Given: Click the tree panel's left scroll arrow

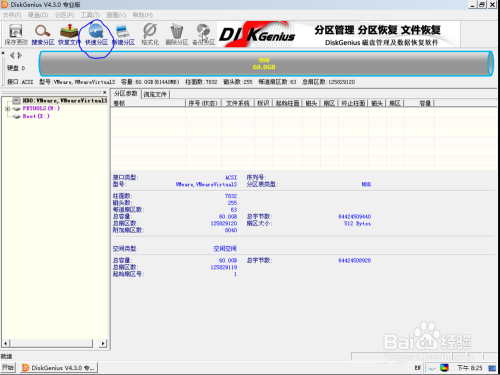Looking at the screenshot, I should pyautogui.click(x=5, y=343).
